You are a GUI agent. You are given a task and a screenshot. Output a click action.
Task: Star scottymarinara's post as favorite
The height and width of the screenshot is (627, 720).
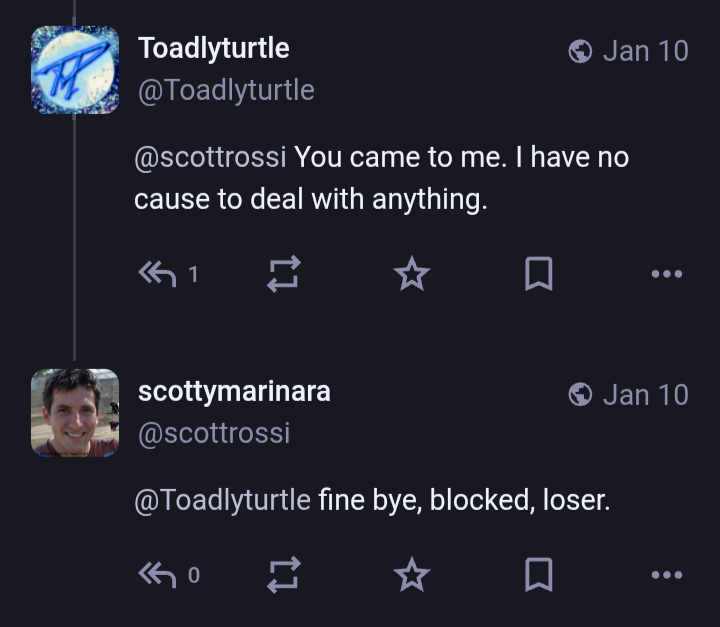[411, 574]
